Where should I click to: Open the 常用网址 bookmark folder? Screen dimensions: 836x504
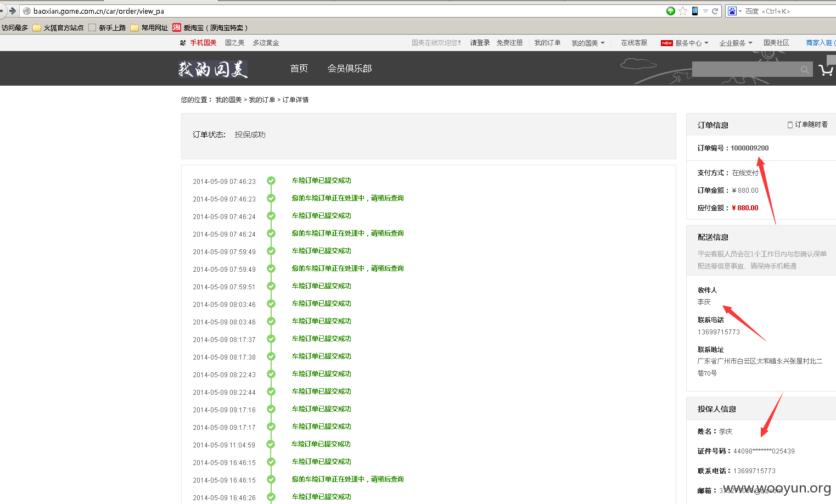149,27
